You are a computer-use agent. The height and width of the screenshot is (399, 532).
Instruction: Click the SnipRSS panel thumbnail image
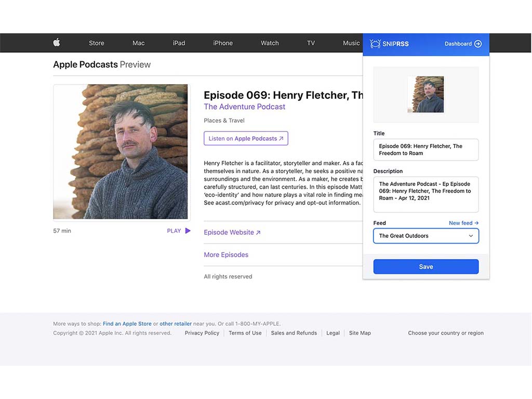pos(425,95)
